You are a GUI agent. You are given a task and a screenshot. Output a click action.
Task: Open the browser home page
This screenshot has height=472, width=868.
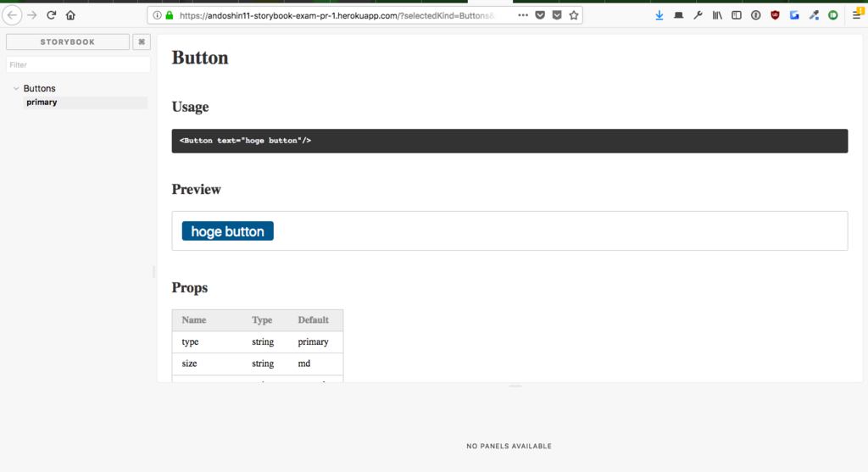pos(70,15)
